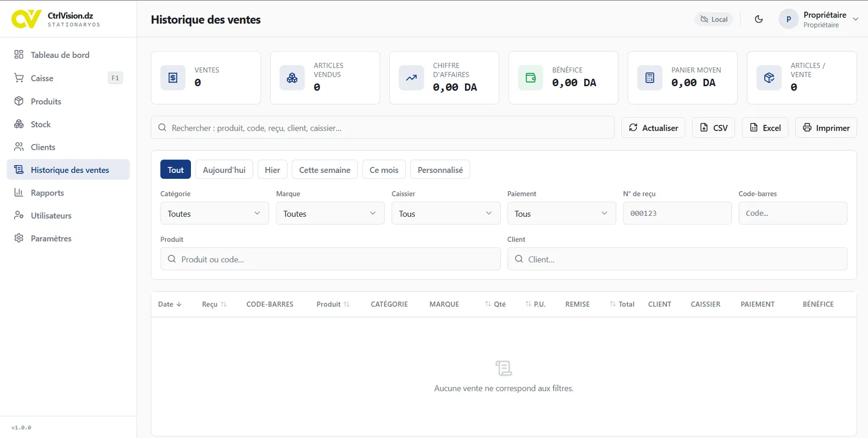Sort the table by Reçu column
868x438 pixels.
214,304
